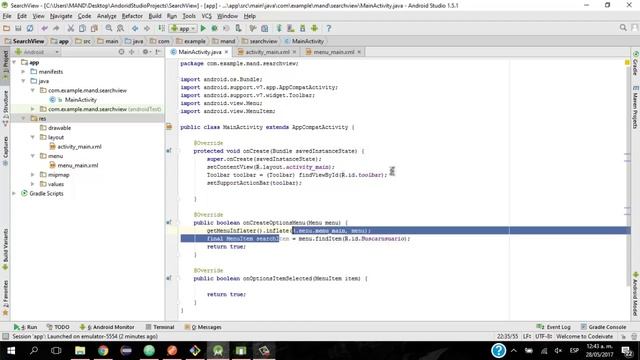The width and height of the screenshot is (640, 360).
Task: Open the Run tool window button
Action: [25, 327]
